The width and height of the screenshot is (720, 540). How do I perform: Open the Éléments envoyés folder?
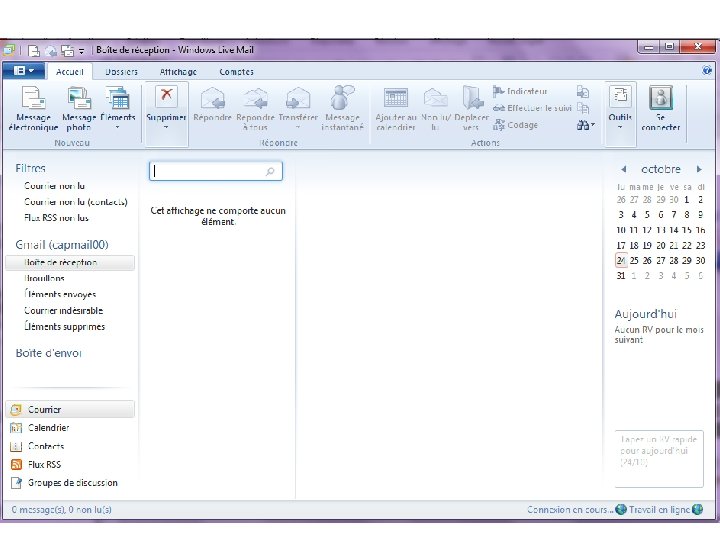tap(60, 294)
